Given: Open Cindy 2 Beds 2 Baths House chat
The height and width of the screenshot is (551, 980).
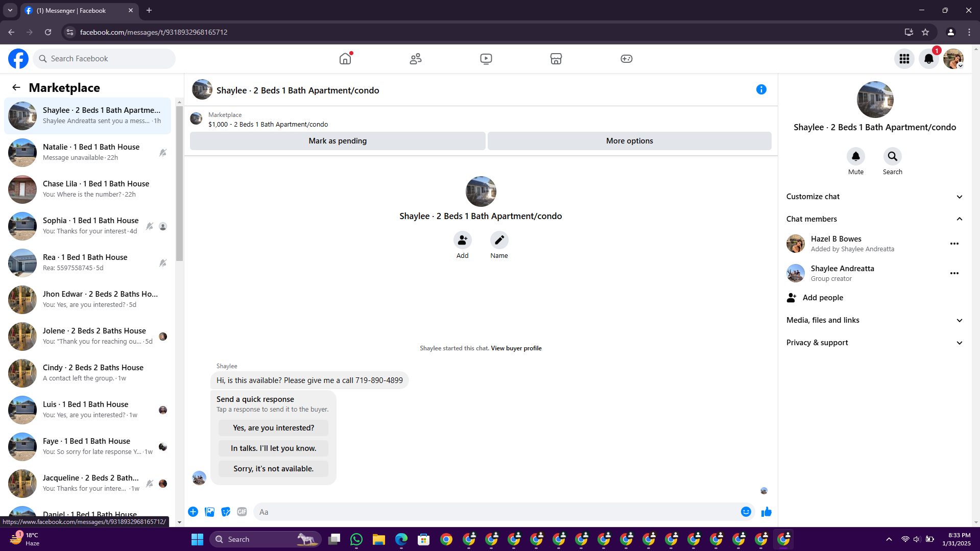Looking at the screenshot, I should 88,373.
